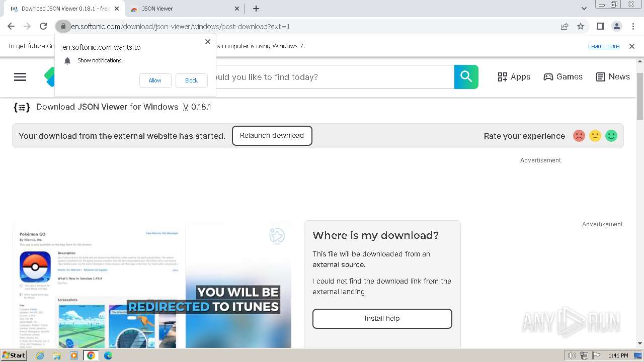Expand tab search dropdown
The image size is (644, 362).
coord(584,9)
